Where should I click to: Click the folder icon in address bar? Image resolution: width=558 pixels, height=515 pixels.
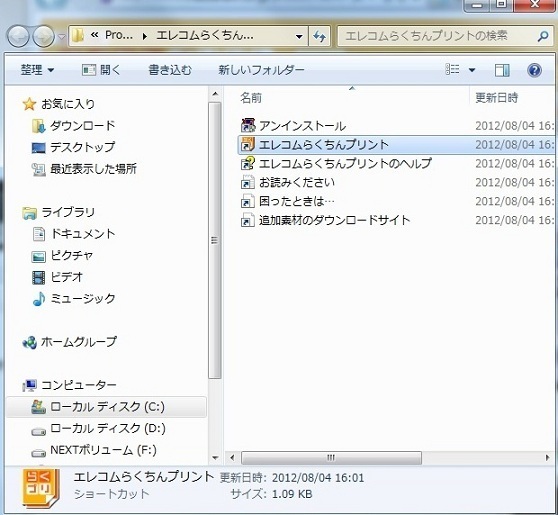point(78,35)
